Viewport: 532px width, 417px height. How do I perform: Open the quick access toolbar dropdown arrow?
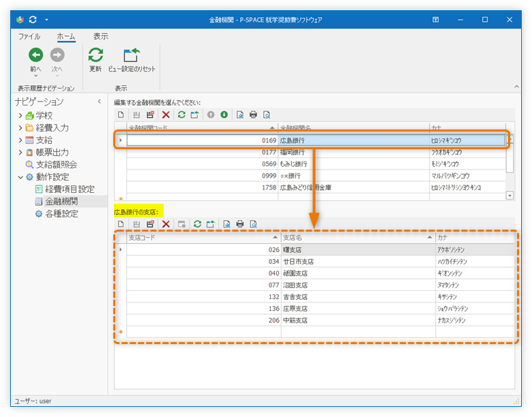pos(46,20)
